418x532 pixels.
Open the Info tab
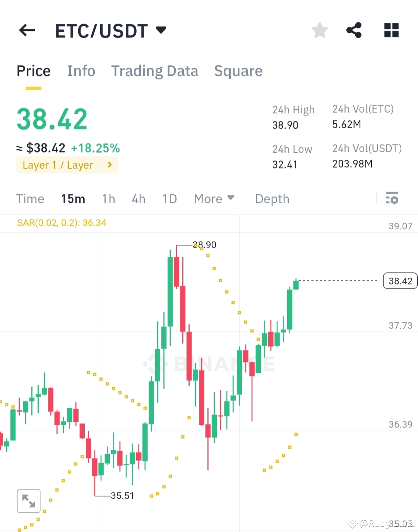(81, 71)
